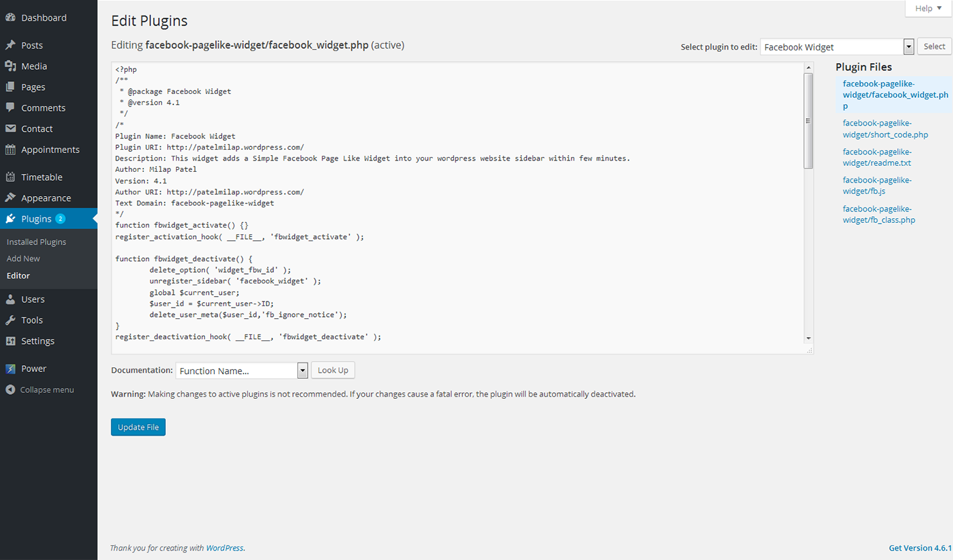Screen dimensions: 953x560
Task: Open the short_code.php plugin file
Action: (x=885, y=129)
